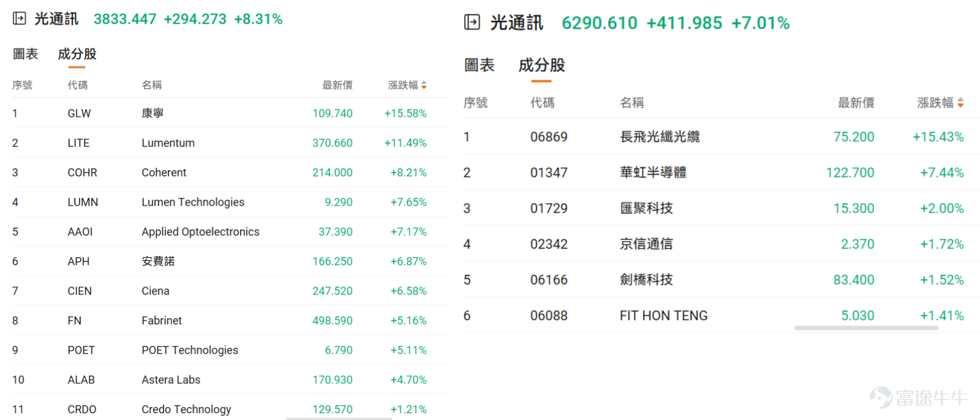Click the 122.700 price value
This screenshot has height=420, width=980.
pyautogui.click(x=850, y=173)
